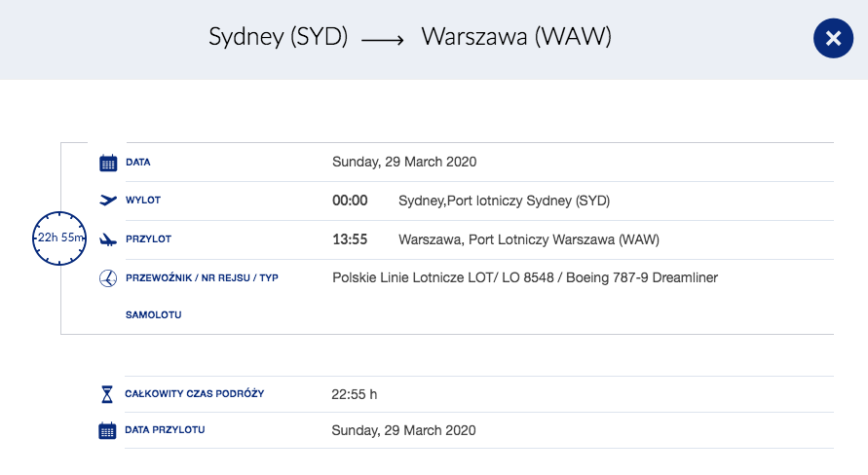Click Warszawa, Port Lotniczy Warszawa (WAW) text
Image resolution: width=868 pixels, height=475 pixels.
pyautogui.click(x=529, y=239)
